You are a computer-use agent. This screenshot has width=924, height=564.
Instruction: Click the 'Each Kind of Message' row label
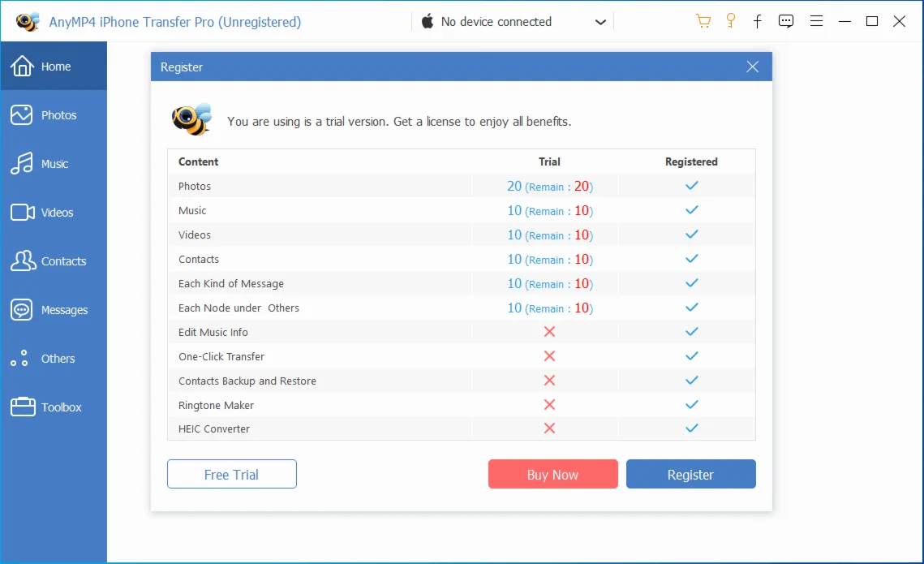coord(231,283)
